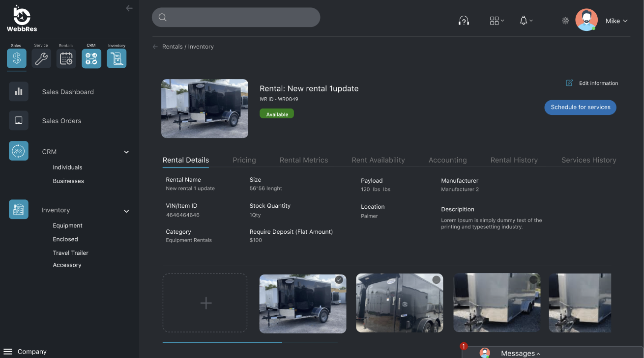Click the headset support icon

click(464, 20)
